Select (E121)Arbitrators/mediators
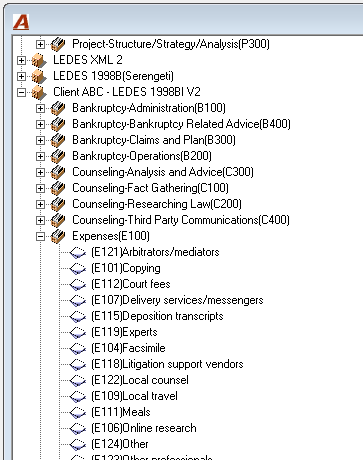 155,252
